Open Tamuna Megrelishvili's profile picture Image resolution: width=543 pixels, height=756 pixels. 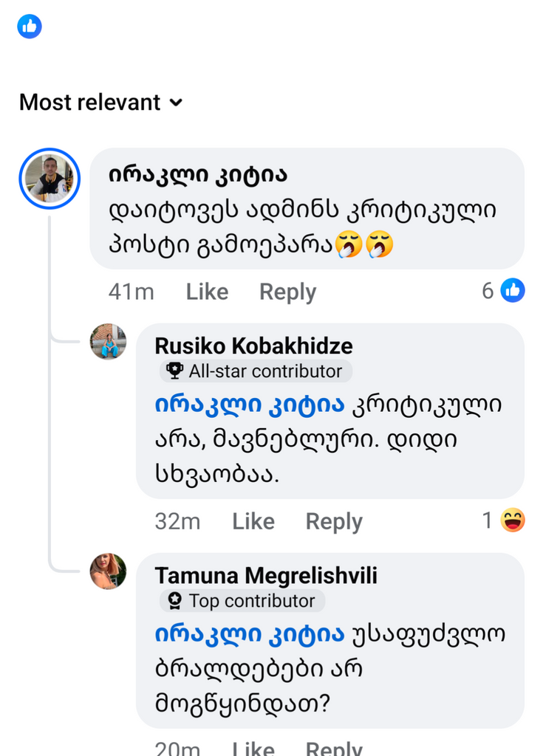tap(108, 571)
